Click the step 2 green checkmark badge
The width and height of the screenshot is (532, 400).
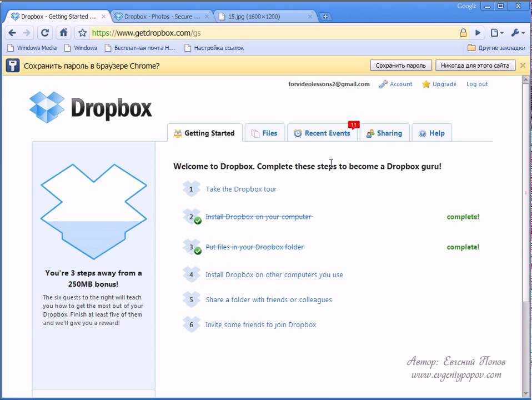(x=198, y=221)
